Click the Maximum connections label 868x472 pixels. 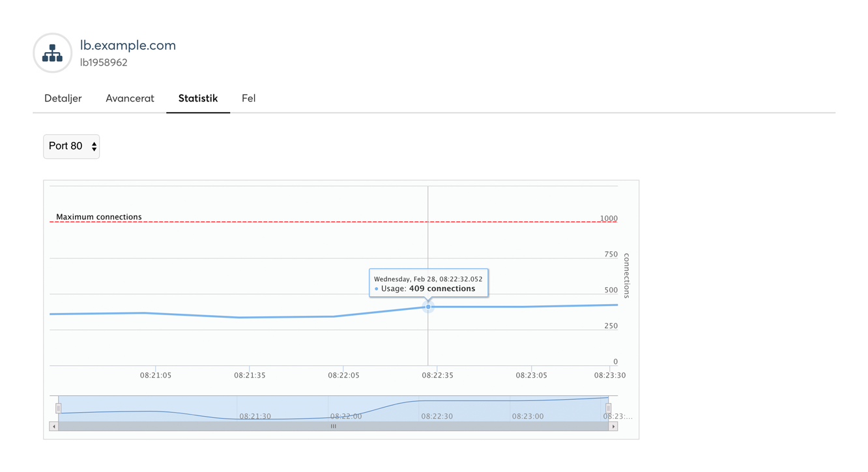99,217
